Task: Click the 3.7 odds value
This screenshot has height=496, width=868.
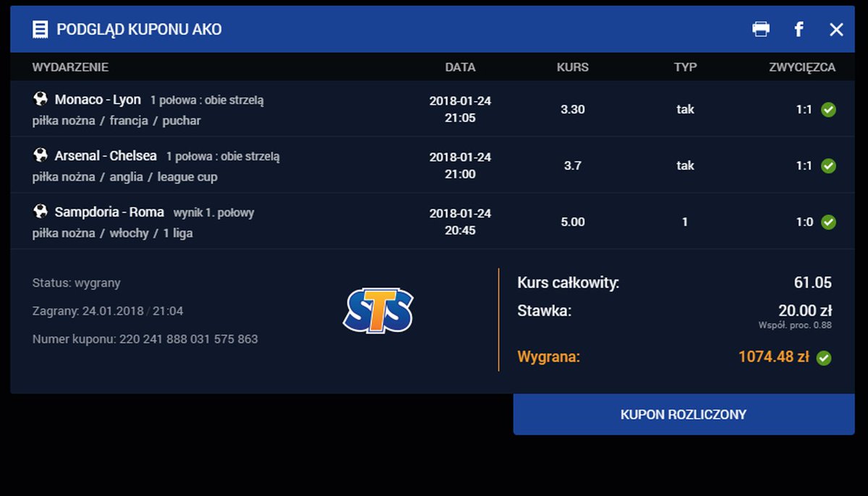Action: pyautogui.click(x=573, y=166)
